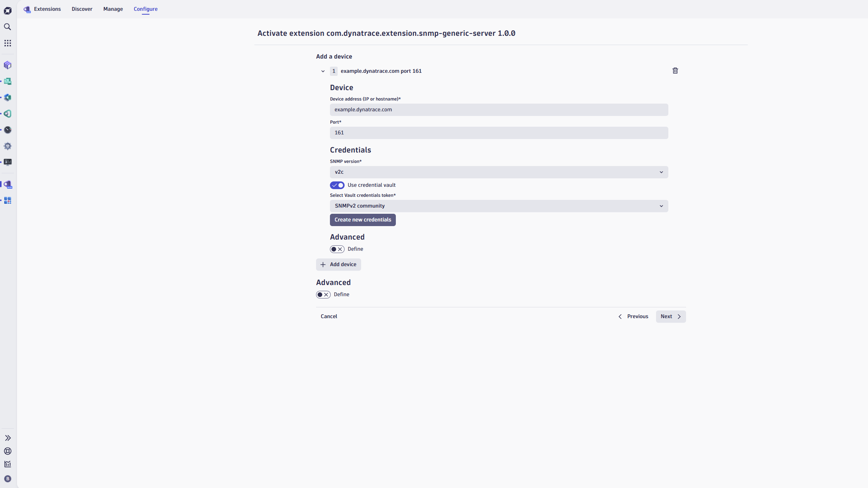Switch to the Discover tab

click(x=82, y=9)
